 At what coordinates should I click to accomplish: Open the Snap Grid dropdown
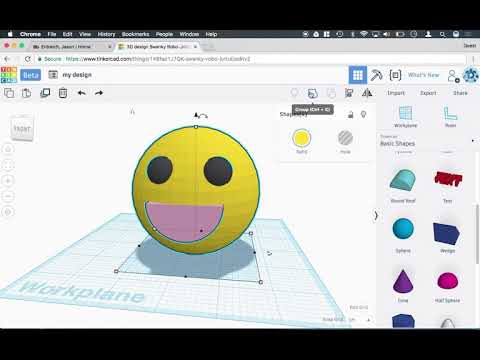click(x=358, y=320)
